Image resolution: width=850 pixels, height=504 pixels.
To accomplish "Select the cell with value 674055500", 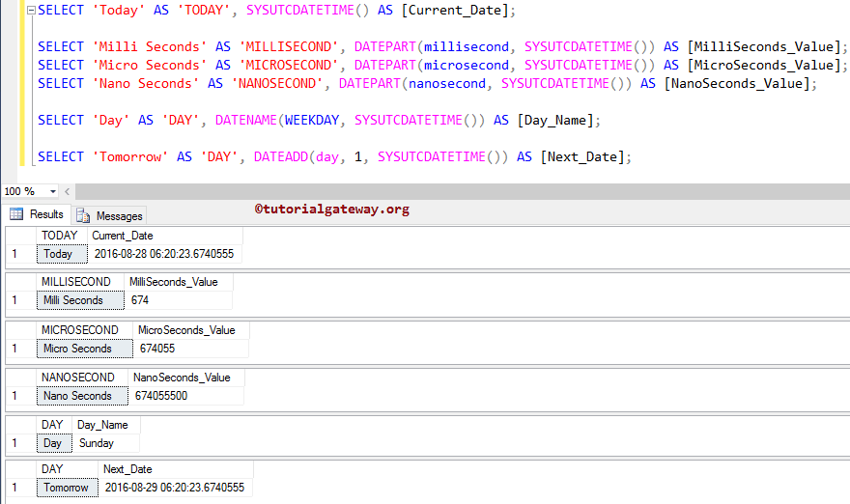I will [186, 396].
